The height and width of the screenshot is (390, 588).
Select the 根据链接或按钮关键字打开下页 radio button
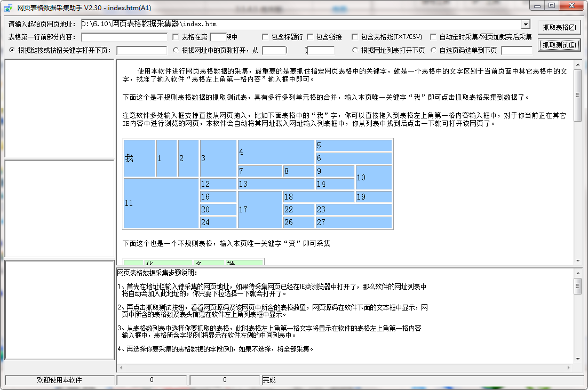tap(12, 51)
